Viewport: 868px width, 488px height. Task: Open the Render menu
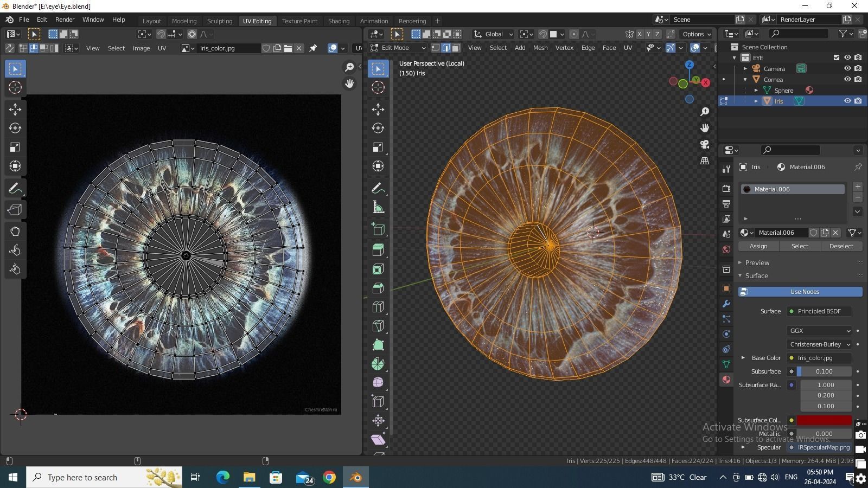point(65,20)
